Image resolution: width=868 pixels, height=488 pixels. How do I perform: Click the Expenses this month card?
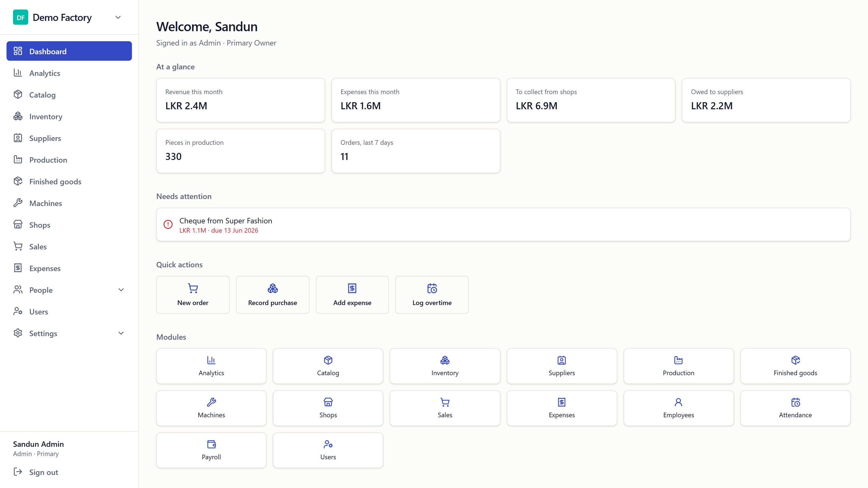(416, 100)
